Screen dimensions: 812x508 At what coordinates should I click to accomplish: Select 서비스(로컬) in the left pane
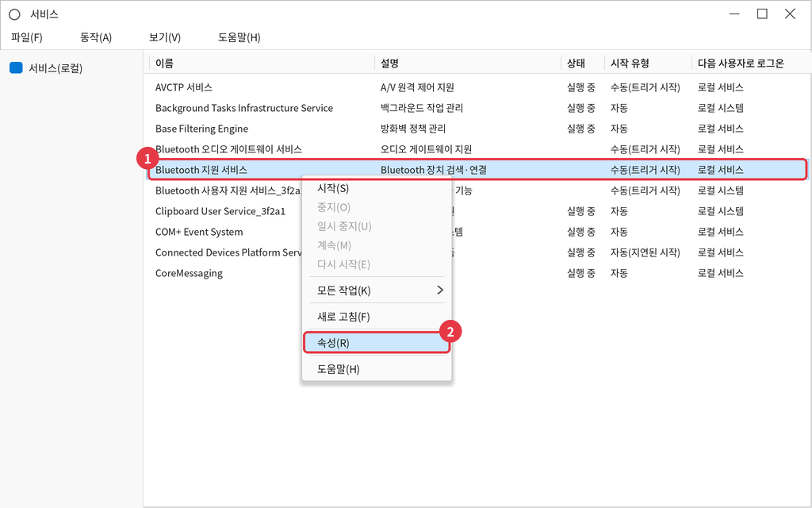point(56,68)
